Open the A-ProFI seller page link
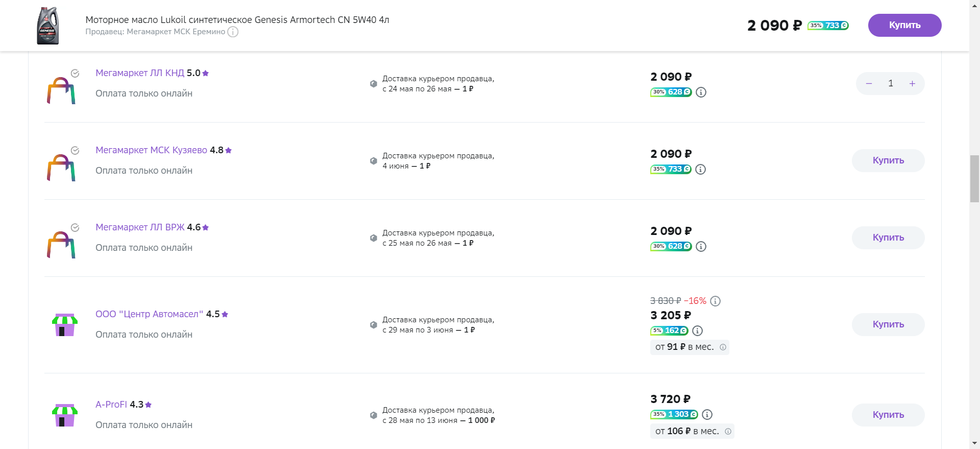This screenshot has height=449, width=980. tap(111, 405)
